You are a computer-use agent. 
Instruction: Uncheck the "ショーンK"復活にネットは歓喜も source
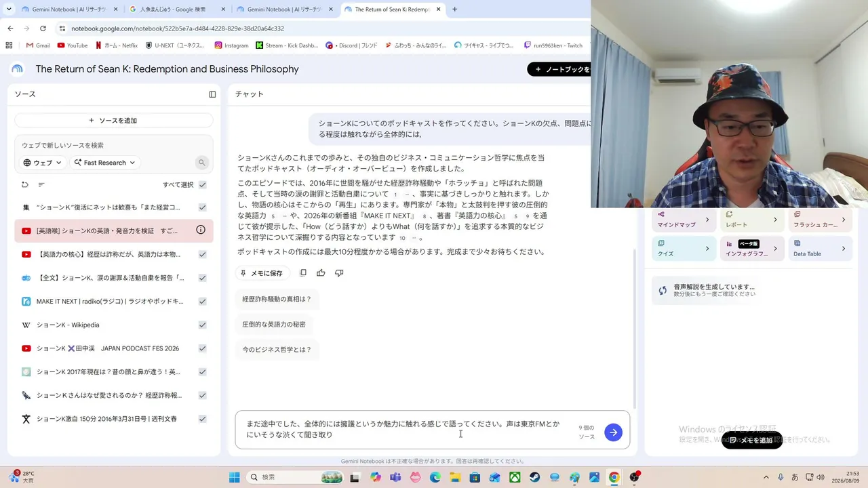[x=202, y=207]
